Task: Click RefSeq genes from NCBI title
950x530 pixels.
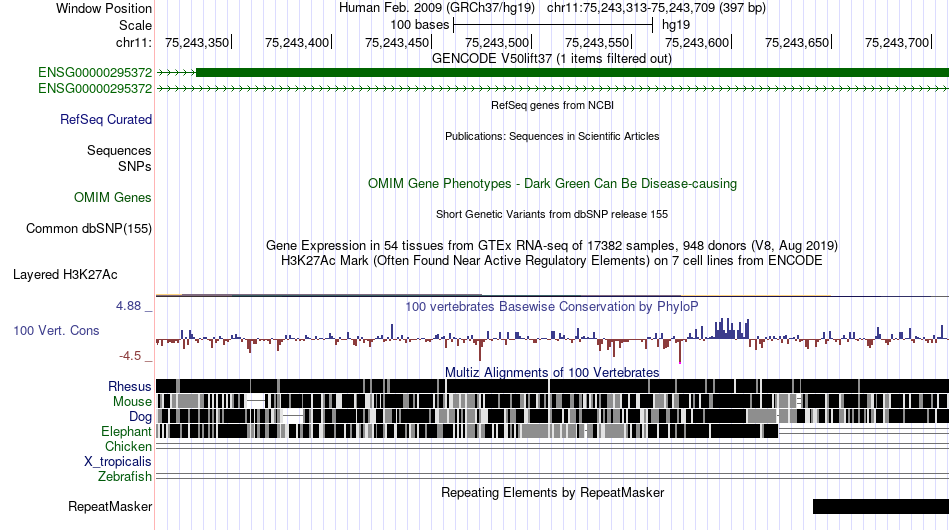Action: click(x=552, y=105)
